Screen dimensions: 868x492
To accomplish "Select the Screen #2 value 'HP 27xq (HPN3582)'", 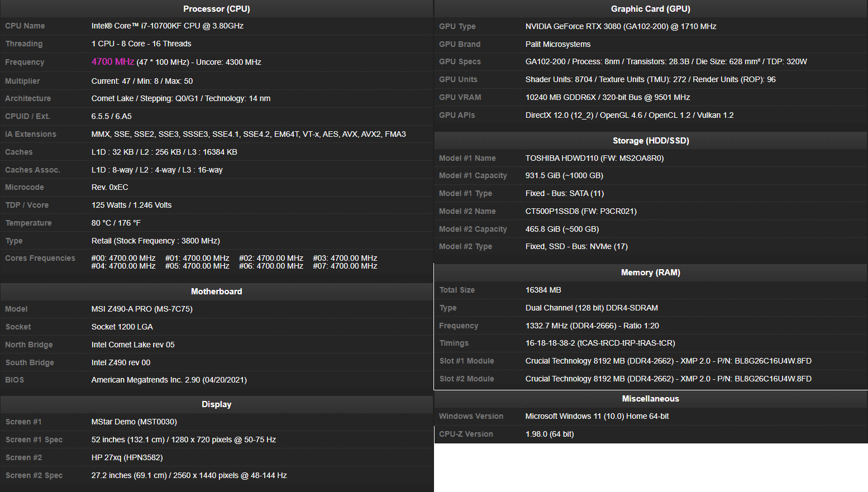I will pyautogui.click(x=127, y=457).
